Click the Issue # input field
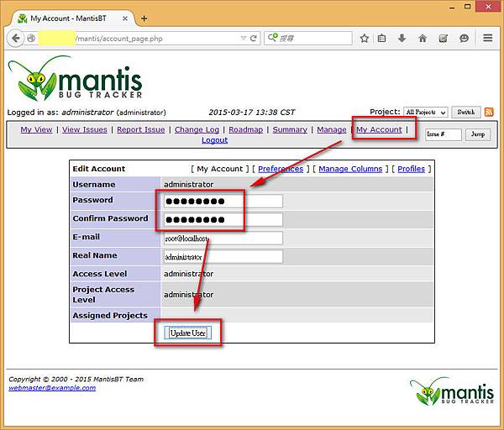 [x=444, y=134]
